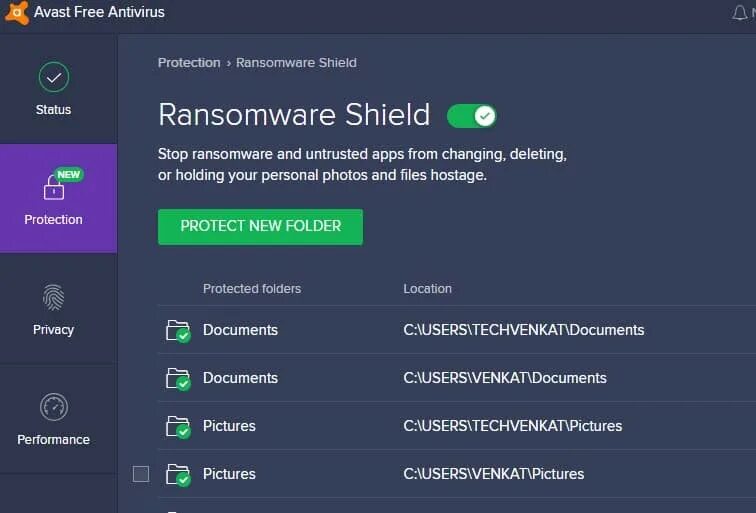Select the Protection padlock icon
The width and height of the screenshot is (756, 513).
point(54,187)
